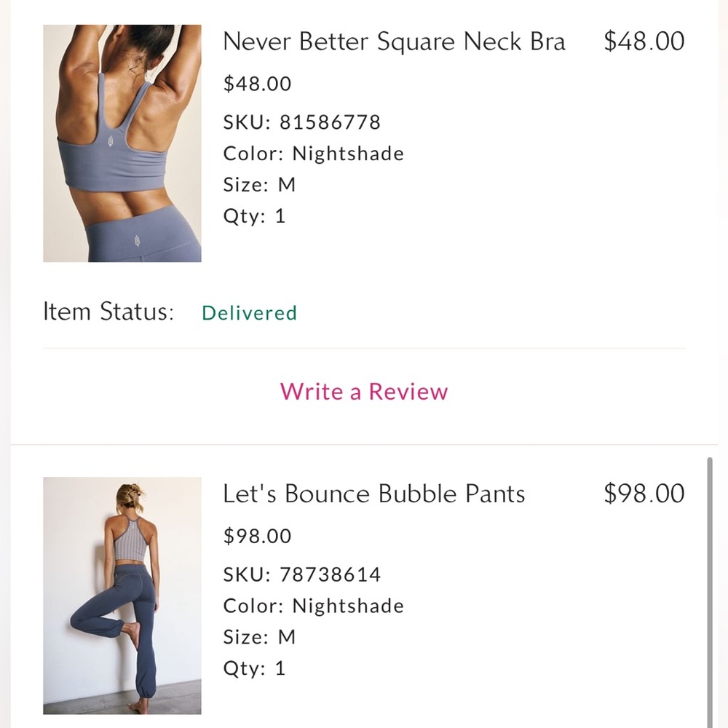Click Qty: 1 for the Bubble Pants
This screenshot has height=728, width=728.
[254, 668]
